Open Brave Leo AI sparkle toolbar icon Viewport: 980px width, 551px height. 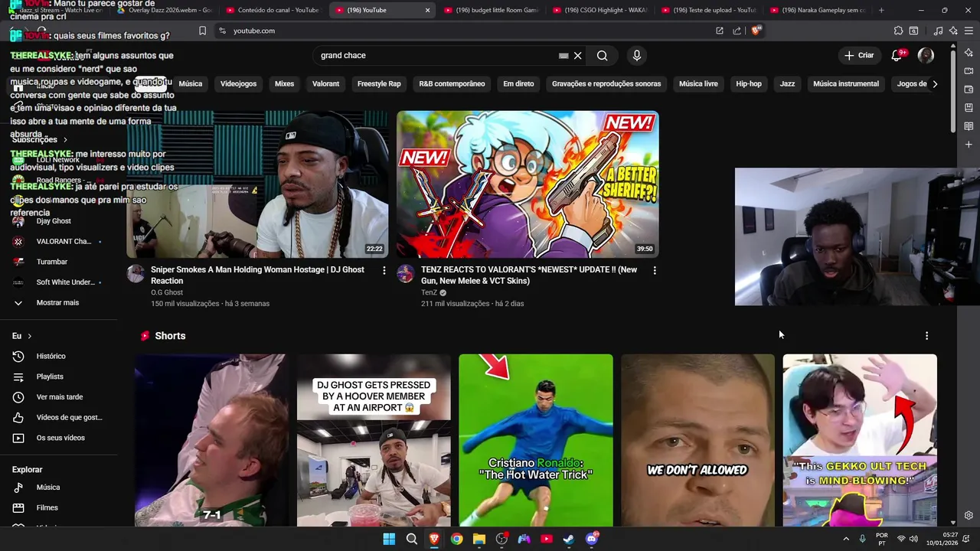point(953,31)
